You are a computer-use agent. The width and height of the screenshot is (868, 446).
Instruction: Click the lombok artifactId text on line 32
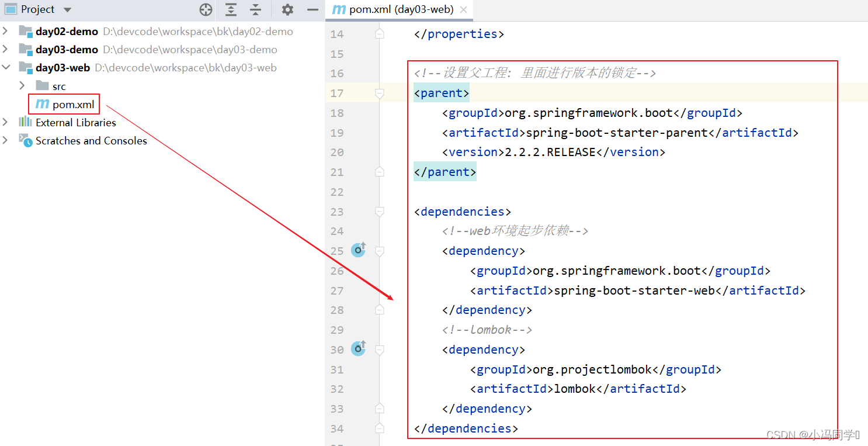point(575,389)
